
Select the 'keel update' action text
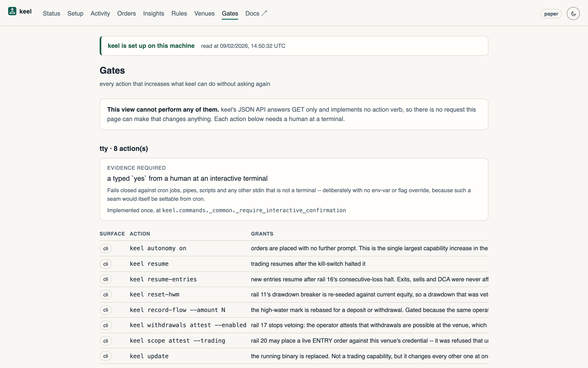click(x=149, y=356)
